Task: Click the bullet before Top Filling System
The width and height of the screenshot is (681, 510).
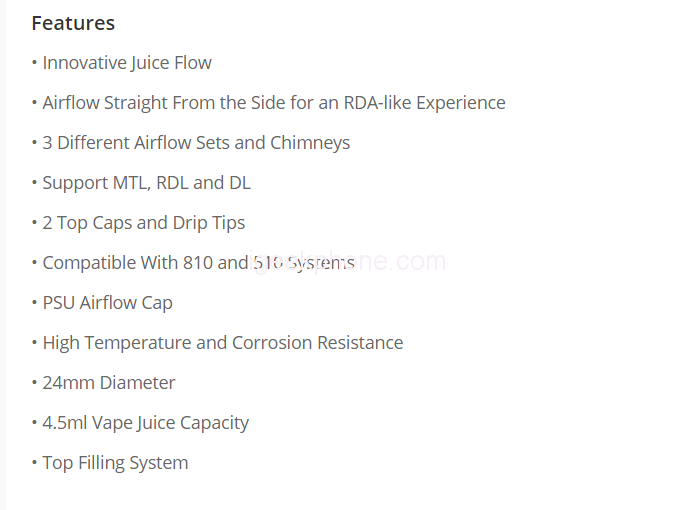Action: click(x=34, y=463)
